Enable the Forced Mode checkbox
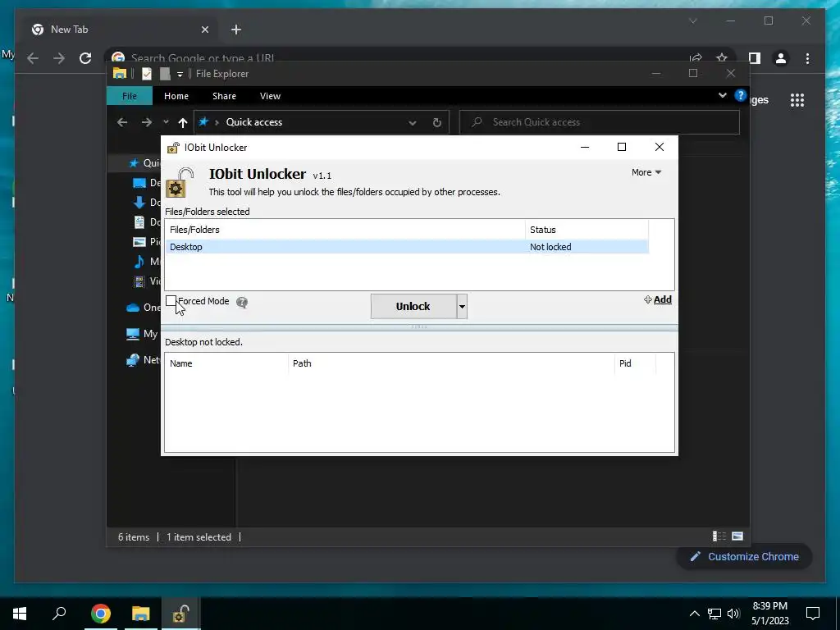 pos(171,301)
